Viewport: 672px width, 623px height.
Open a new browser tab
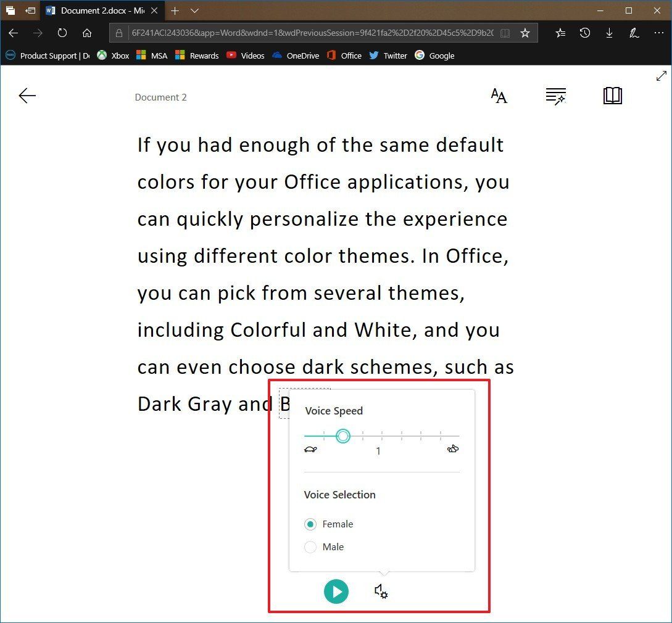click(x=175, y=10)
